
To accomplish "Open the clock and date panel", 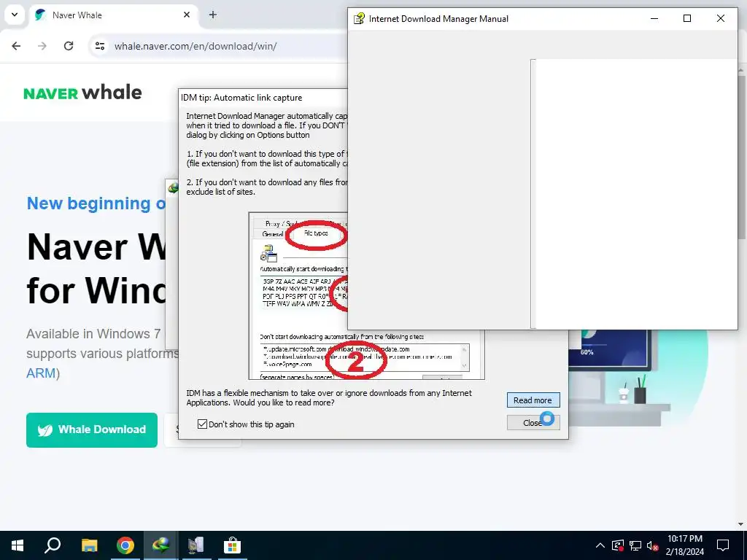I will (684, 545).
